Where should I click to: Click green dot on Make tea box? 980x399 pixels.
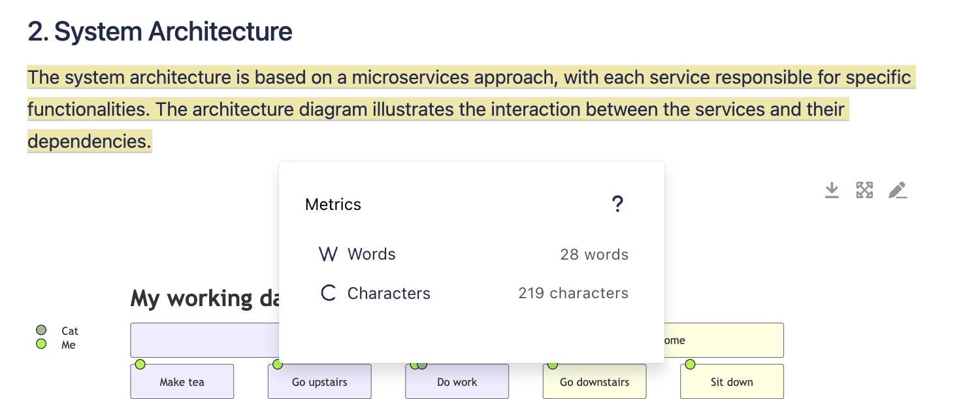(x=140, y=364)
